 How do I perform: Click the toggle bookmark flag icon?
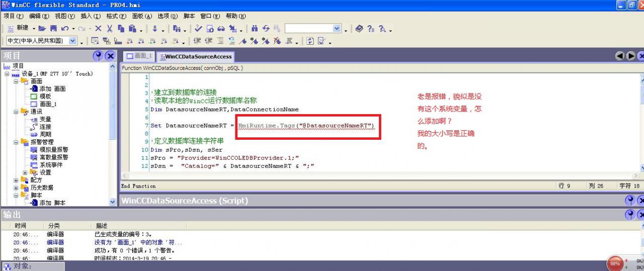(243, 41)
